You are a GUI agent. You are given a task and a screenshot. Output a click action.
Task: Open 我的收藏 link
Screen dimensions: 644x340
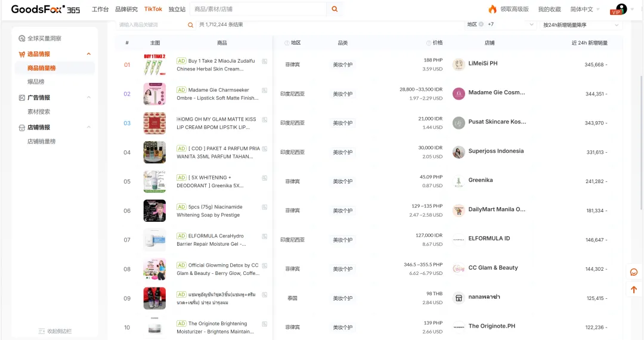pyautogui.click(x=550, y=9)
